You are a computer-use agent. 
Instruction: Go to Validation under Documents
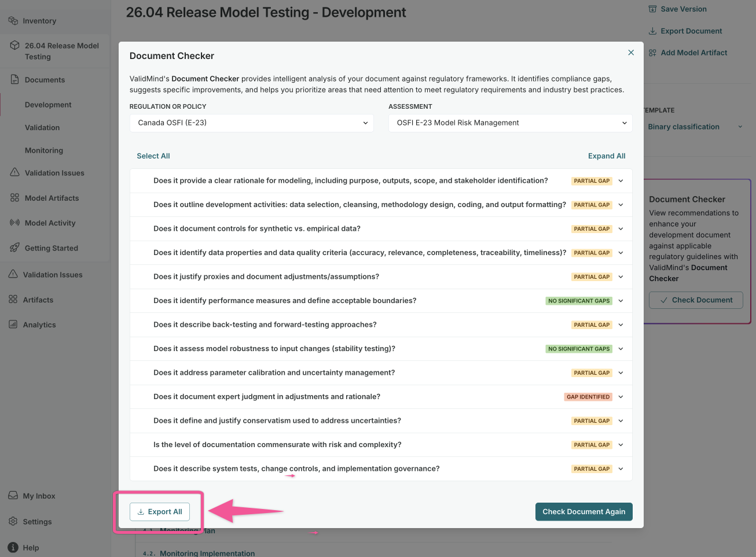click(x=42, y=127)
